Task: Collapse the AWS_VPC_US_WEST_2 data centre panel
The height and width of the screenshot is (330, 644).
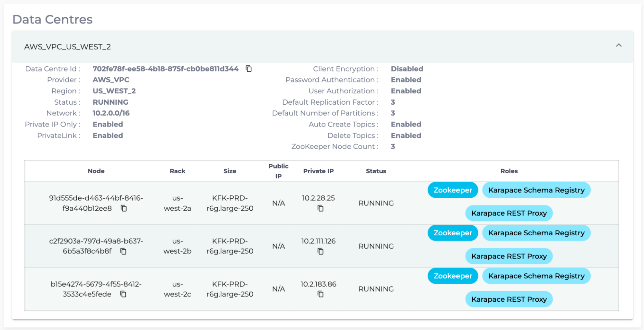Action: coord(619,45)
